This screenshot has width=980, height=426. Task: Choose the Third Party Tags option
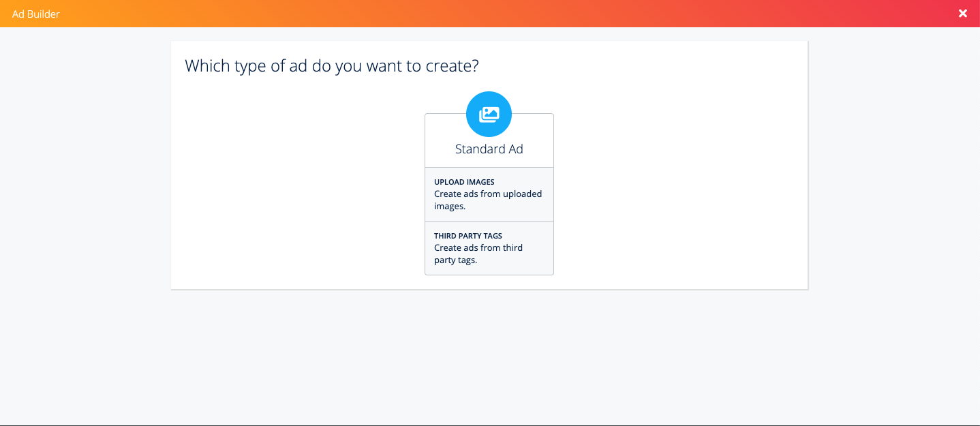pyautogui.click(x=489, y=248)
